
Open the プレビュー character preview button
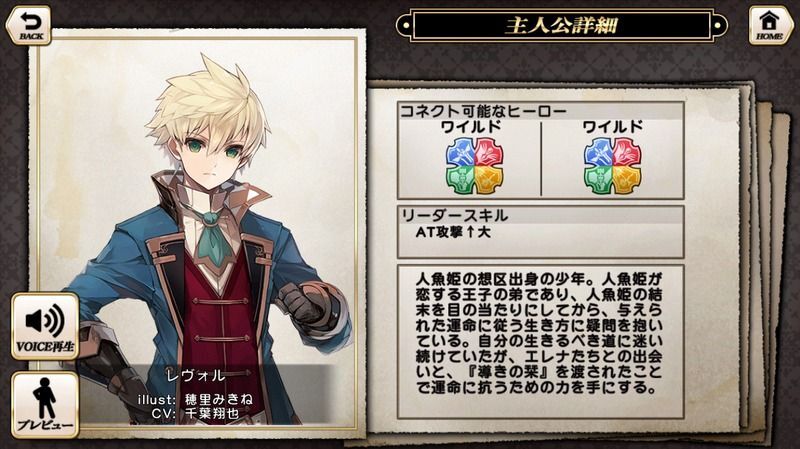tap(45, 405)
